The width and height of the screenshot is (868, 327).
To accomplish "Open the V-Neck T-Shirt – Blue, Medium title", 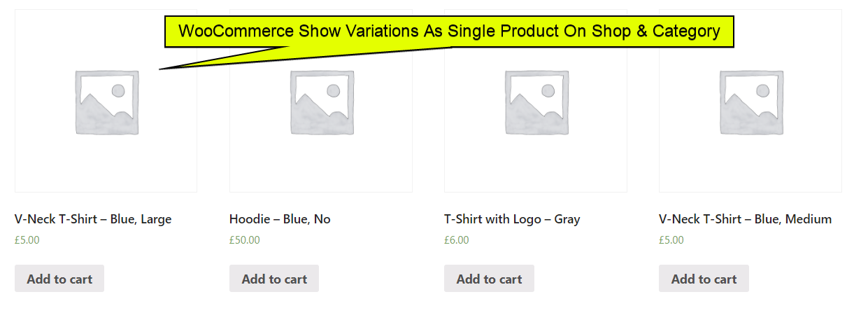I will point(745,219).
